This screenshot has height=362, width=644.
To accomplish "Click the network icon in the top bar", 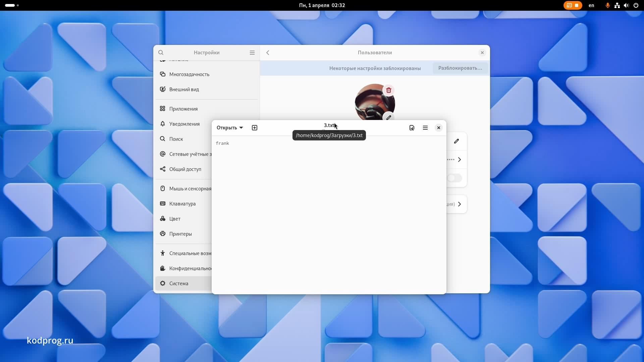I will pyautogui.click(x=617, y=5).
